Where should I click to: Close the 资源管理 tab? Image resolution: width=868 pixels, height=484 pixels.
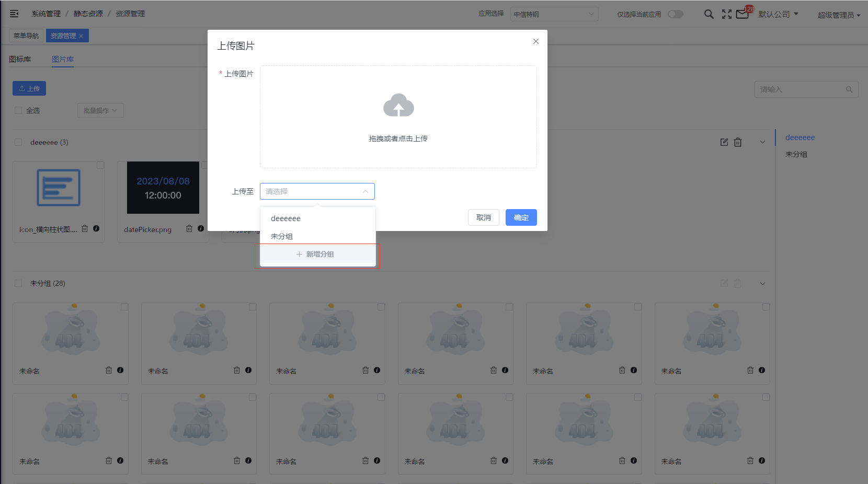click(x=81, y=36)
